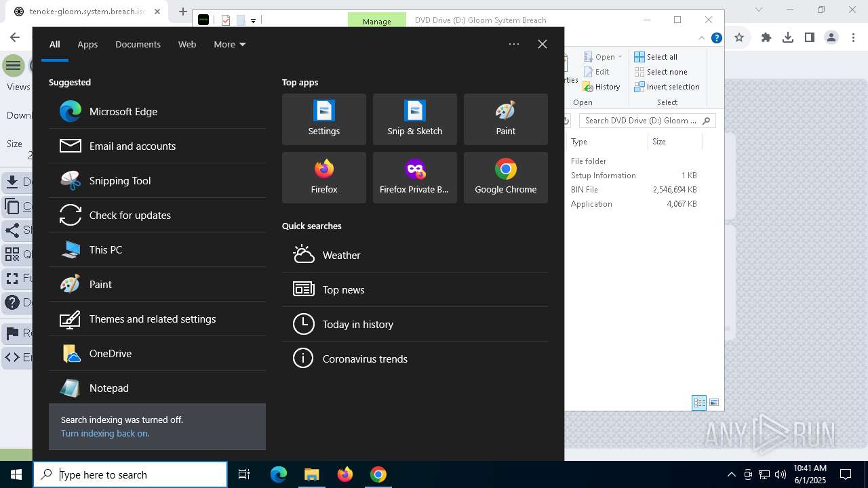Open Explorer help question mark
This screenshot has height=488, width=868.
click(x=716, y=38)
